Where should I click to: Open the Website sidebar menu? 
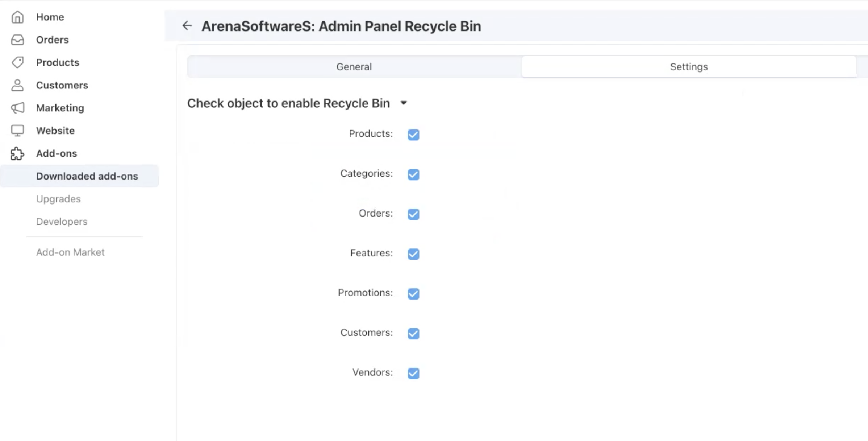[x=55, y=131]
